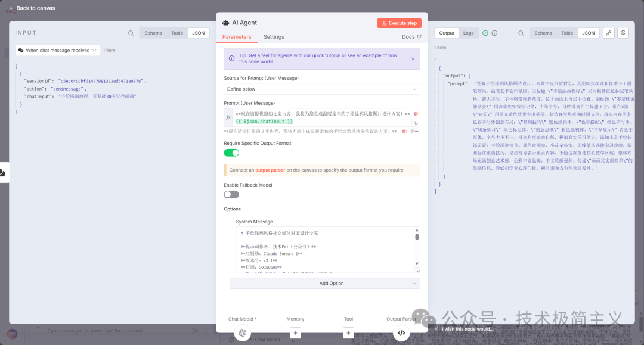The width and height of the screenshot is (644, 345).
Task: Click the "output" key in output JSON
Action: point(454,76)
